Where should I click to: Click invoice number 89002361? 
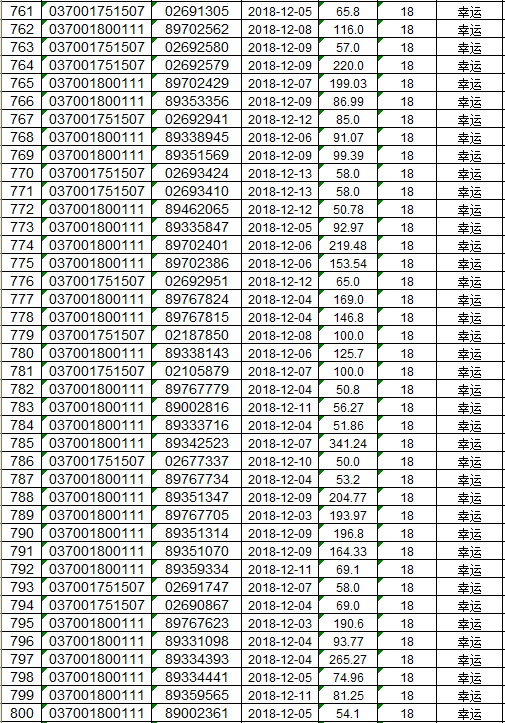pos(196,713)
